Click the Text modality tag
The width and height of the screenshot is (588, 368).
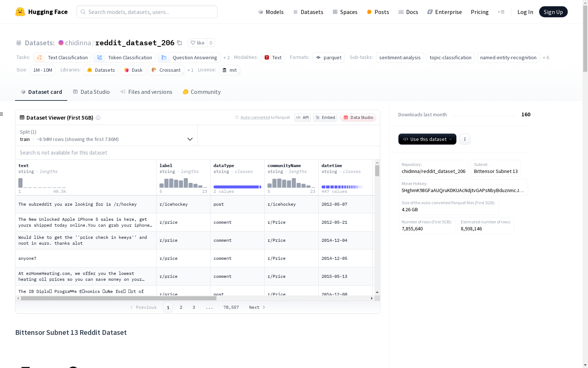tap(273, 57)
